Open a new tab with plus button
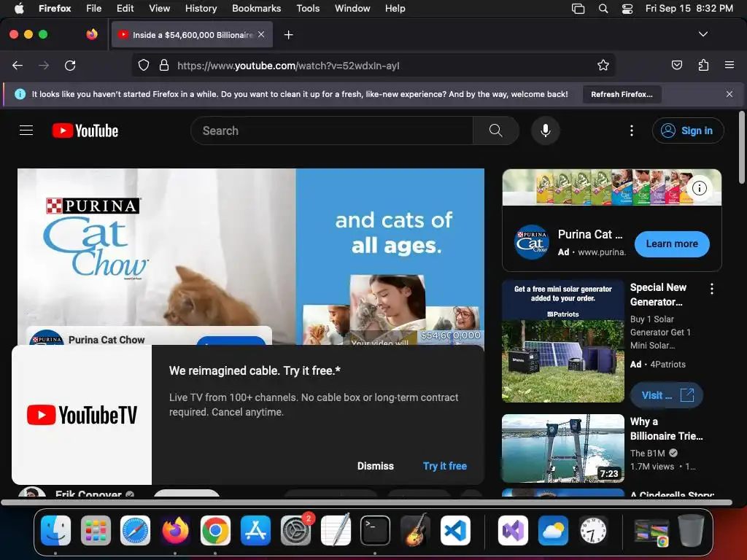Image resolution: width=747 pixels, height=560 pixels. [x=288, y=35]
